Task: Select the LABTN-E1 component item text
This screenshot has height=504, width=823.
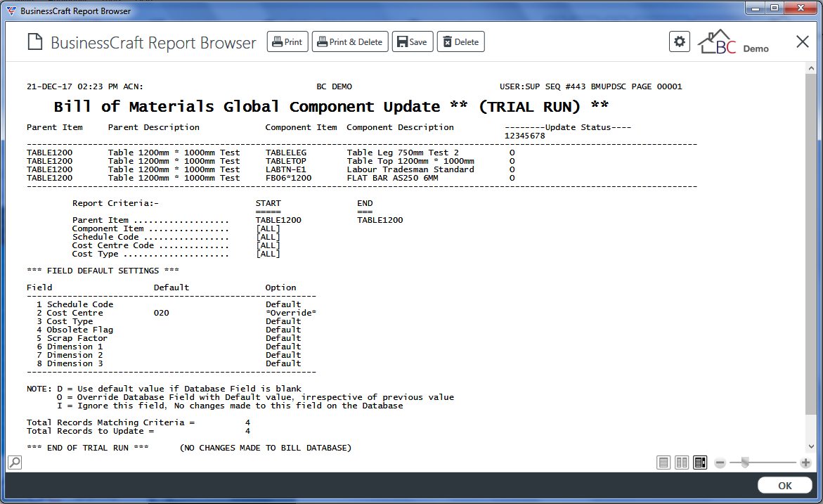Action: click(286, 169)
